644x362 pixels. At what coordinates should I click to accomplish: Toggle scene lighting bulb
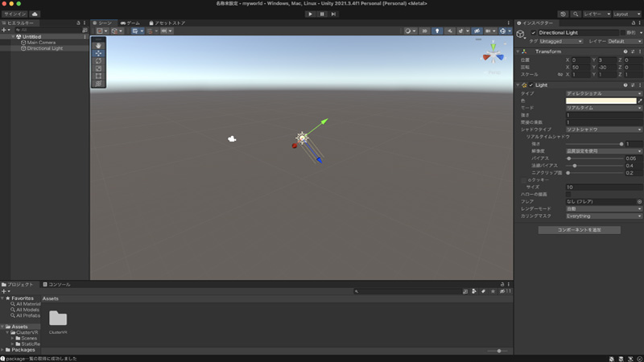coord(437,31)
